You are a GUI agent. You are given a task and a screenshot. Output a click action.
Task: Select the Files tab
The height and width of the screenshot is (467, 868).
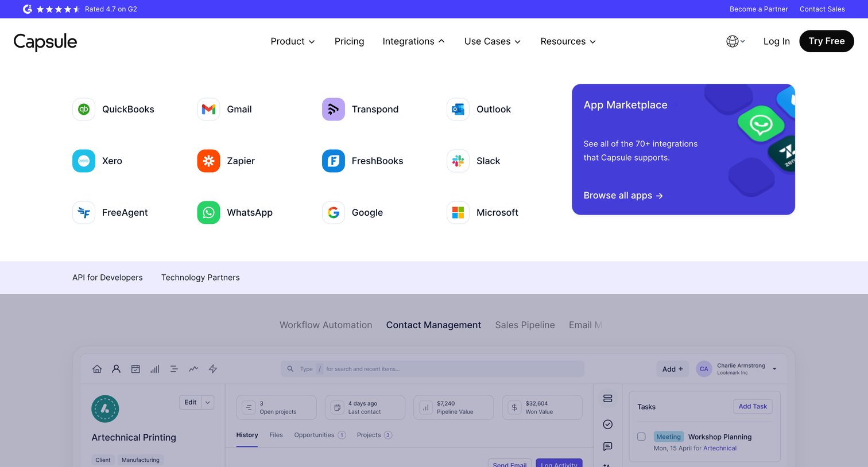(x=276, y=435)
